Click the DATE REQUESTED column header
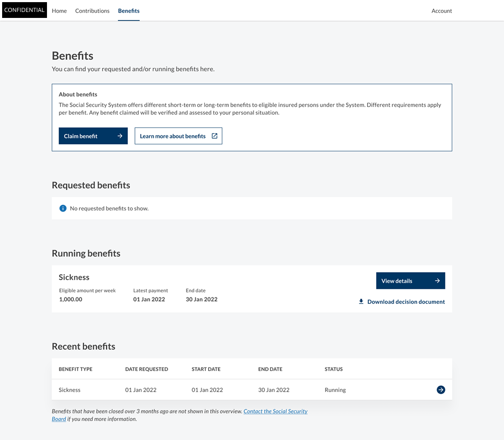The width and height of the screenshot is (504, 440). [x=147, y=369]
